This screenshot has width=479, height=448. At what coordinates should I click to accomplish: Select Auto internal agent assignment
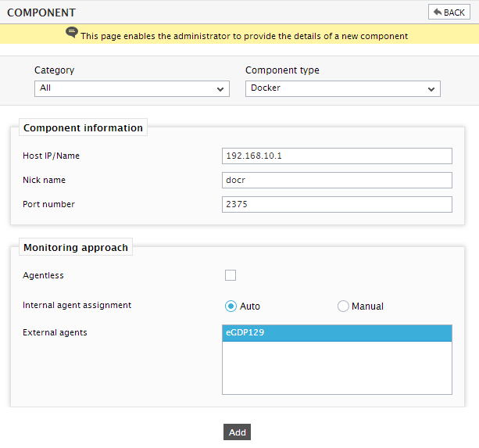pos(231,306)
